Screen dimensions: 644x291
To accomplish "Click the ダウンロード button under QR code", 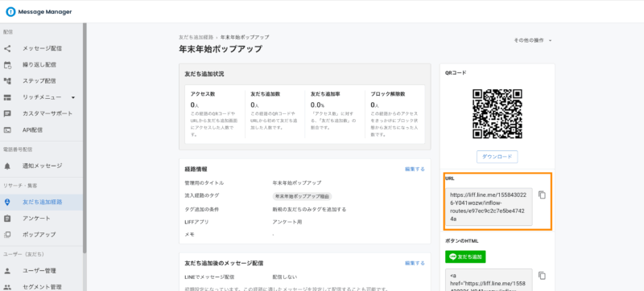I will [x=497, y=157].
